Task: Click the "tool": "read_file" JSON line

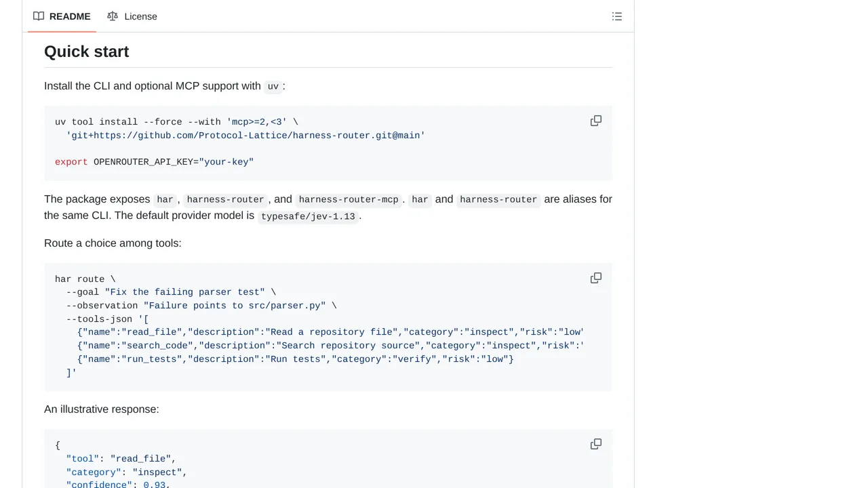Action: click(121, 459)
